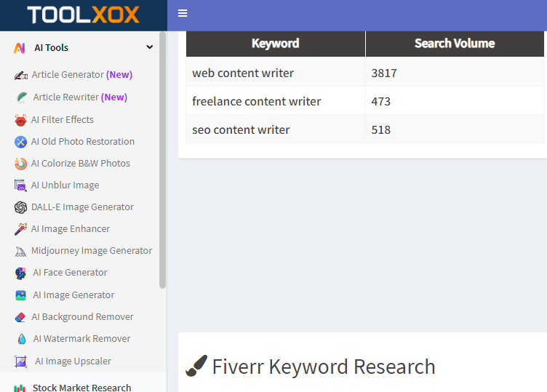The height and width of the screenshot is (392, 547).
Task: Click the Stock Market Research chart icon
Action: click(20, 388)
